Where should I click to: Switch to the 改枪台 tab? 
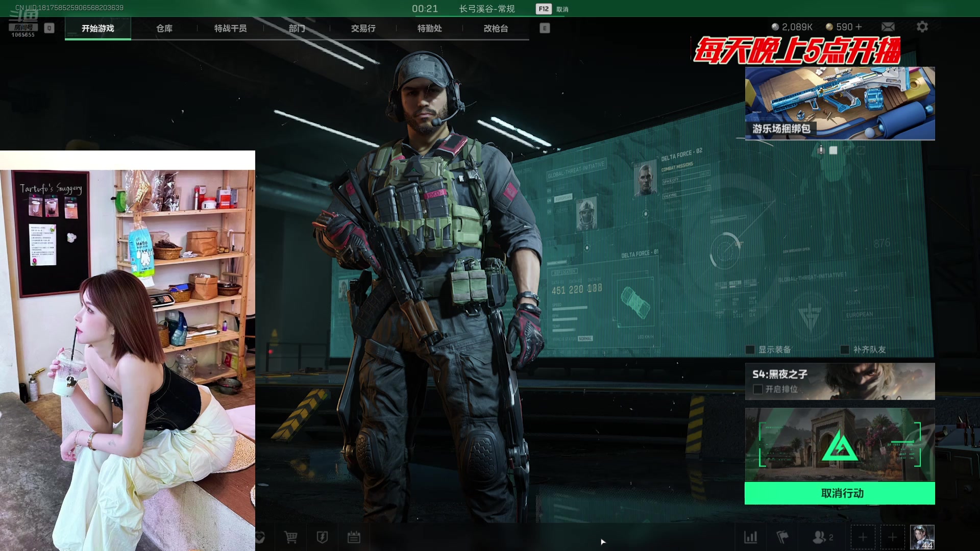tap(496, 29)
